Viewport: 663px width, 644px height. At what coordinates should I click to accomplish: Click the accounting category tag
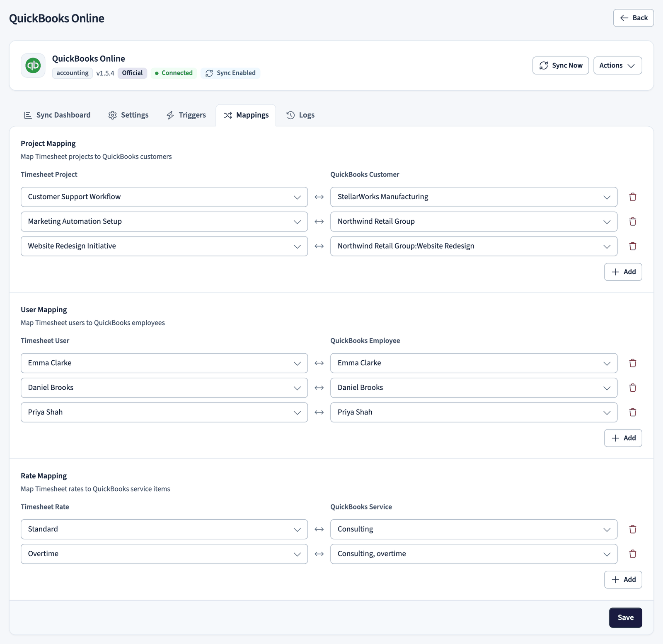click(x=73, y=73)
